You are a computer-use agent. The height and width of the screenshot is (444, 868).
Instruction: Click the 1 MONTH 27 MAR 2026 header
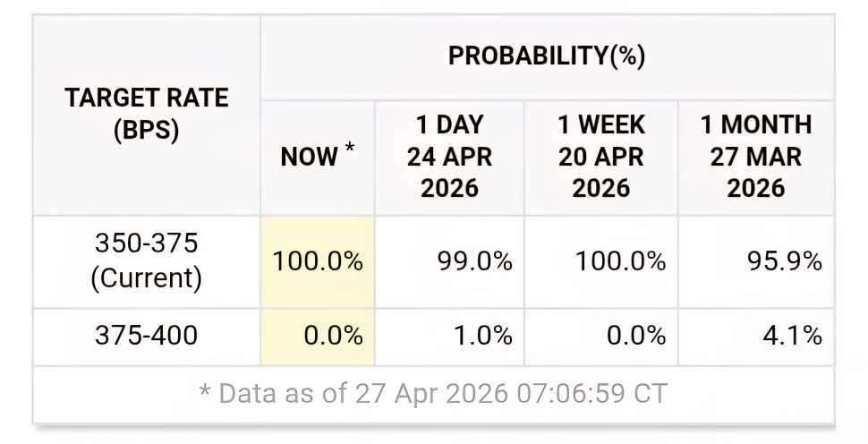coord(755,158)
